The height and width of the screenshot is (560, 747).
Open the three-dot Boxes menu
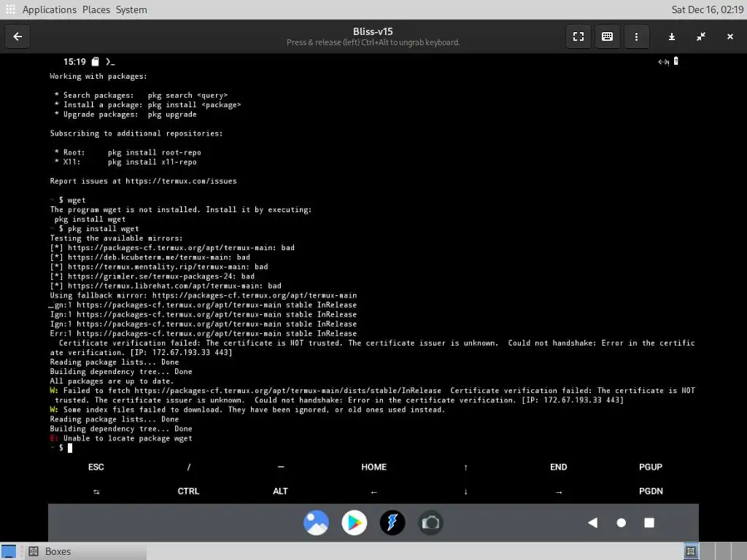636,36
